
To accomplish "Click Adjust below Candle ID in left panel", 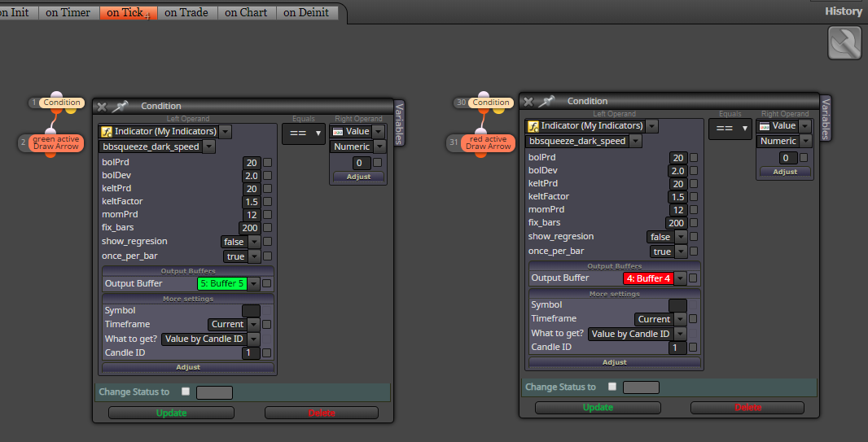I will (x=188, y=367).
